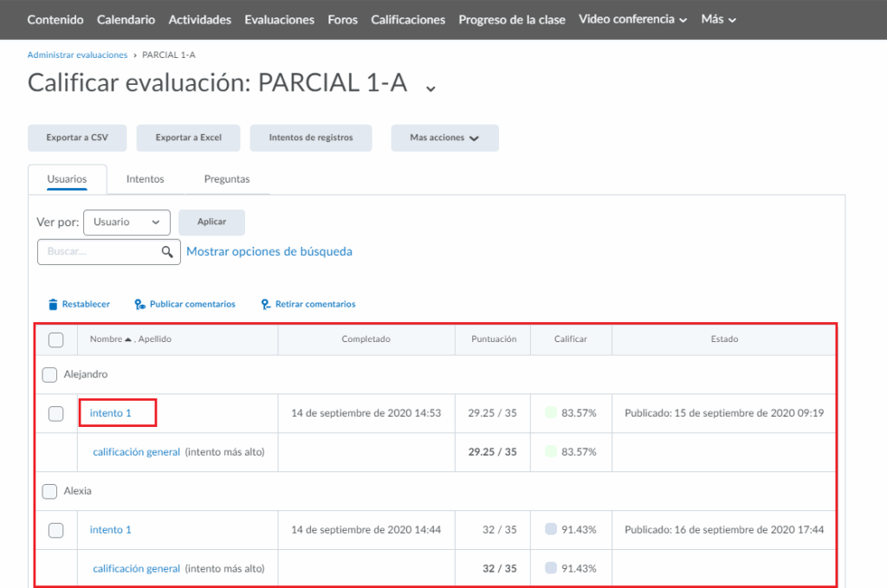
Task: Open the Más menu in navbar
Action: tap(718, 19)
